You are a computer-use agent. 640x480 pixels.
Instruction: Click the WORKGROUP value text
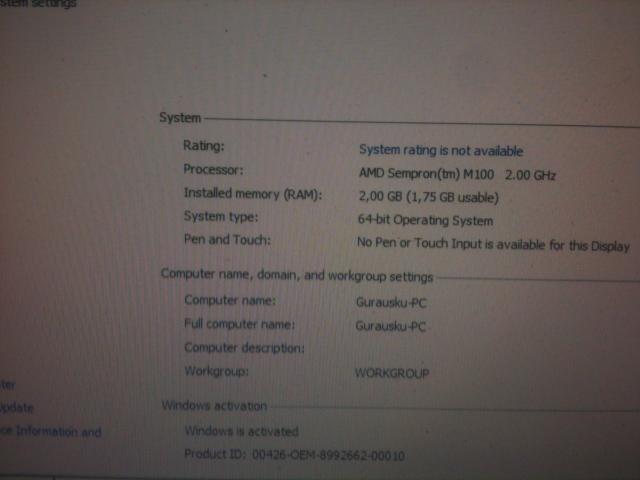tap(392, 373)
